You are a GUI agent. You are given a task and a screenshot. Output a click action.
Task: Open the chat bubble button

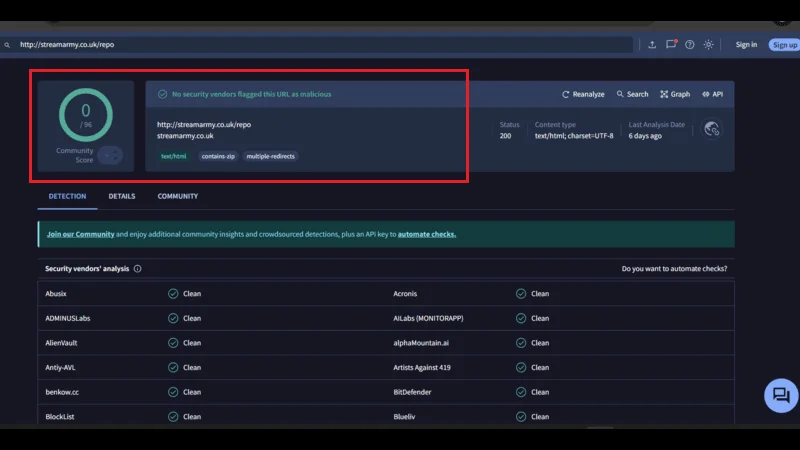pos(781,395)
